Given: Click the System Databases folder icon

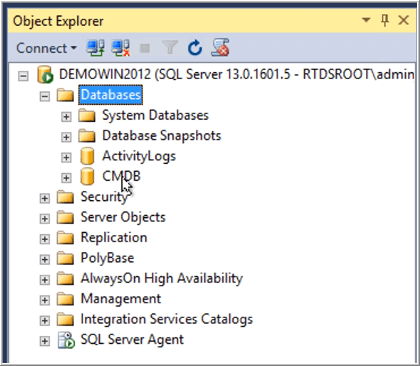Looking at the screenshot, I should coord(87,116).
